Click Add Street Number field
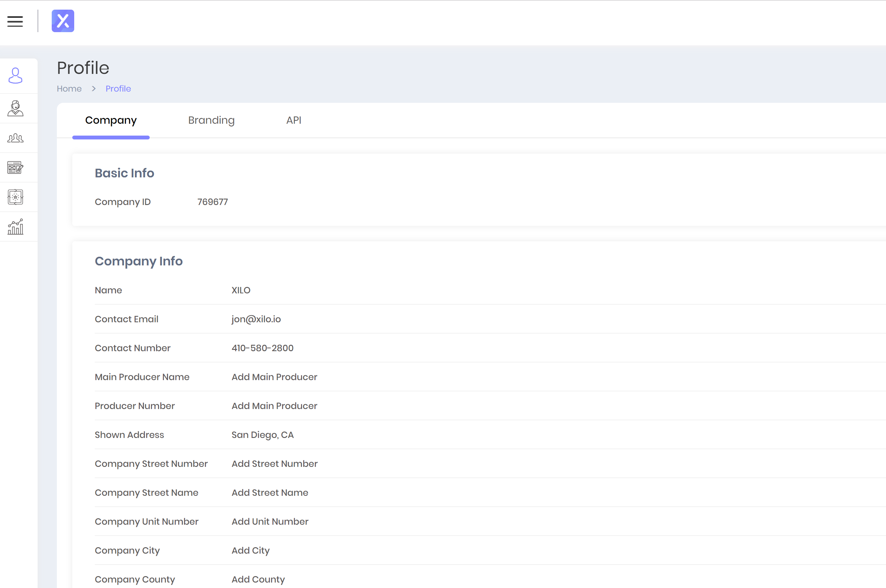 pos(274,464)
